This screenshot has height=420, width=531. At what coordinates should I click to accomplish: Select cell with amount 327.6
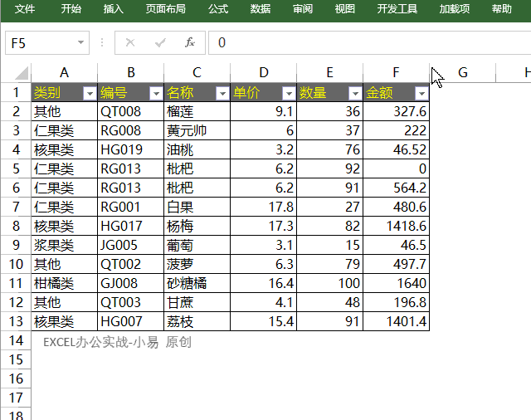(x=397, y=111)
